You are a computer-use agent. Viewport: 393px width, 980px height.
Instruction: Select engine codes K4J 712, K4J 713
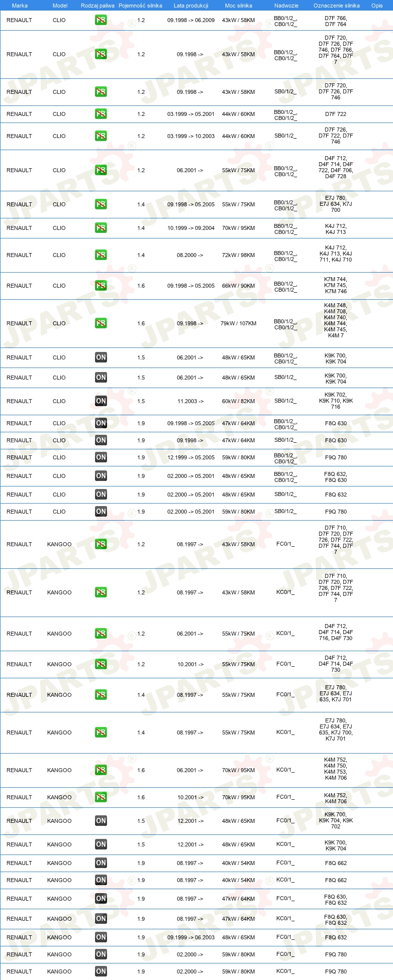click(x=336, y=229)
